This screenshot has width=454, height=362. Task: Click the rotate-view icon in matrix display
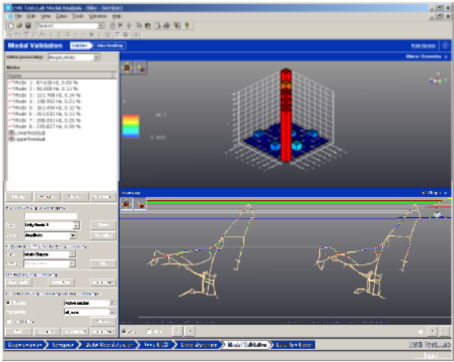click(x=127, y=68)
